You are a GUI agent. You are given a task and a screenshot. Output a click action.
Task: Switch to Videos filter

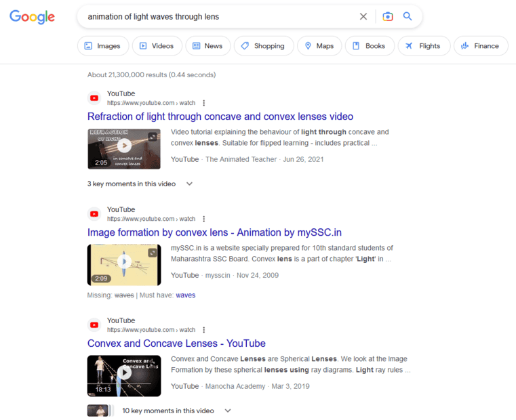pos(156,46)
